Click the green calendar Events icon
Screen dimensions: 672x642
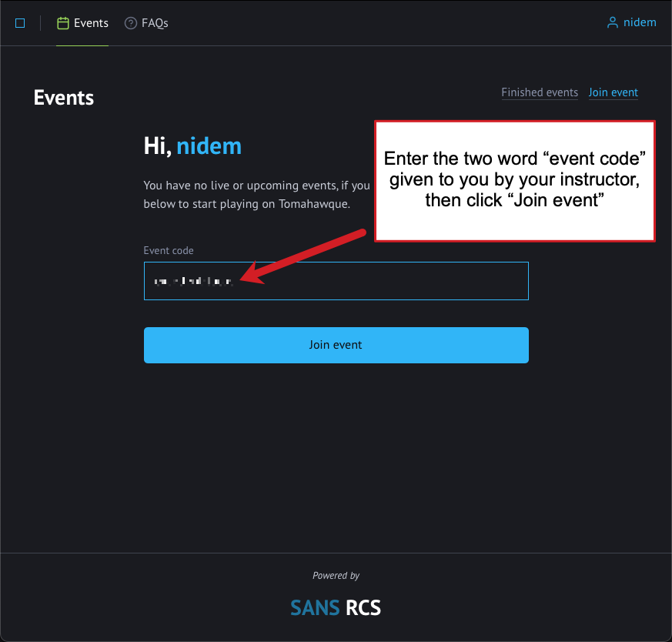tap(63, 23)
